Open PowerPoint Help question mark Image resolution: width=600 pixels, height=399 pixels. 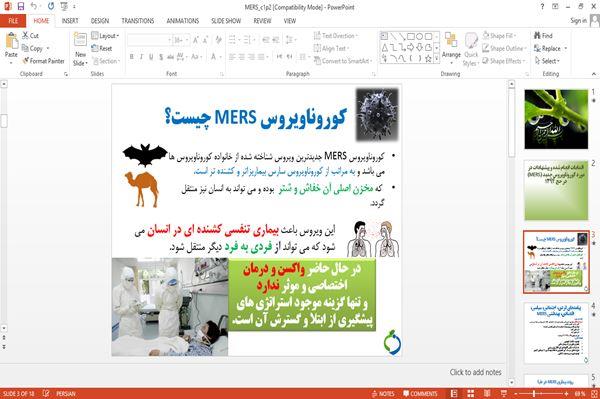pos(542,7)
